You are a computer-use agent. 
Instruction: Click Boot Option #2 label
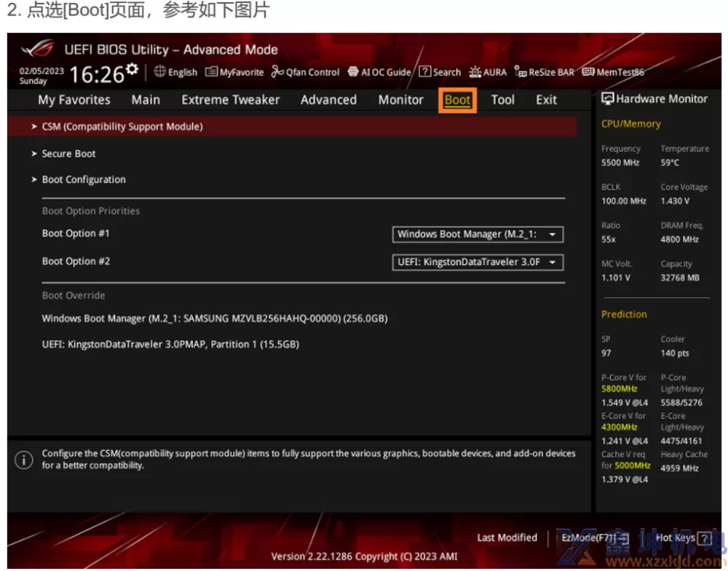click(x=76, y=261)
